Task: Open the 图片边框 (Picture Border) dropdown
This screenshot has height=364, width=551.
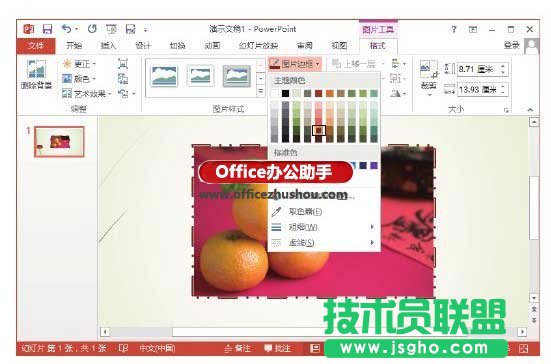Action: (295, 64)
